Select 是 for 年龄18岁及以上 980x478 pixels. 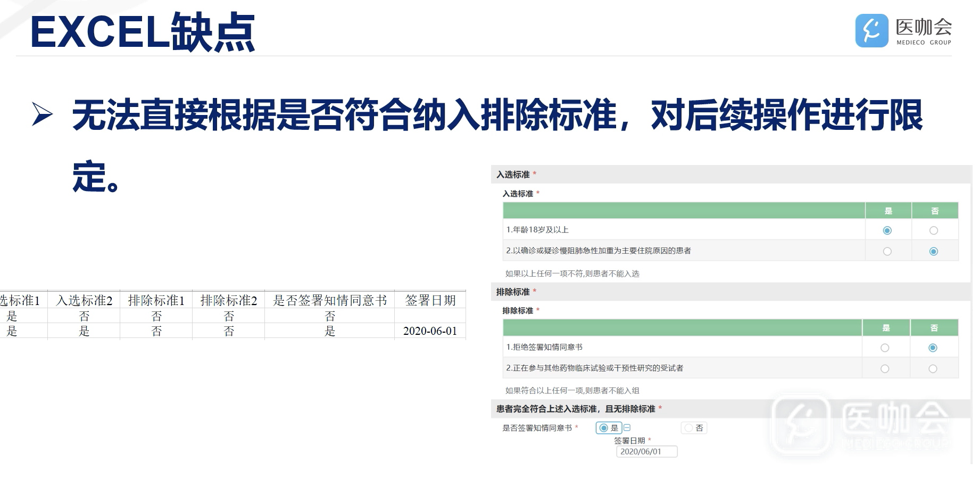tap(887, 230)
